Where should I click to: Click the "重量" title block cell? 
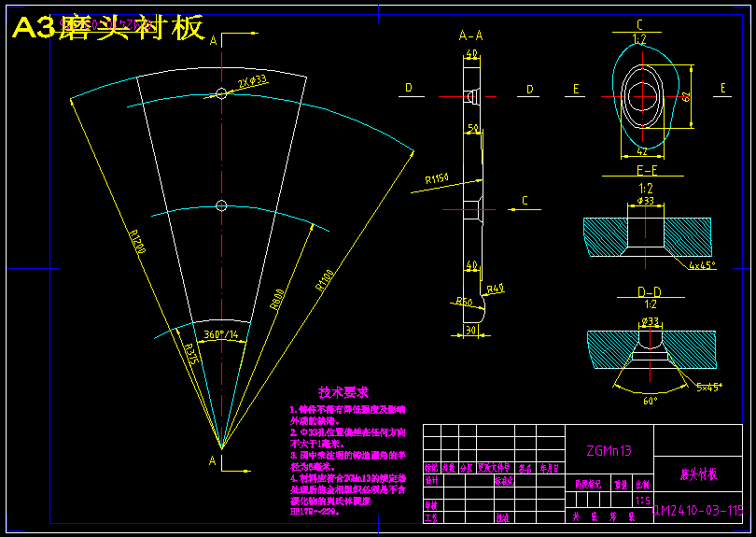coord(621,485)
